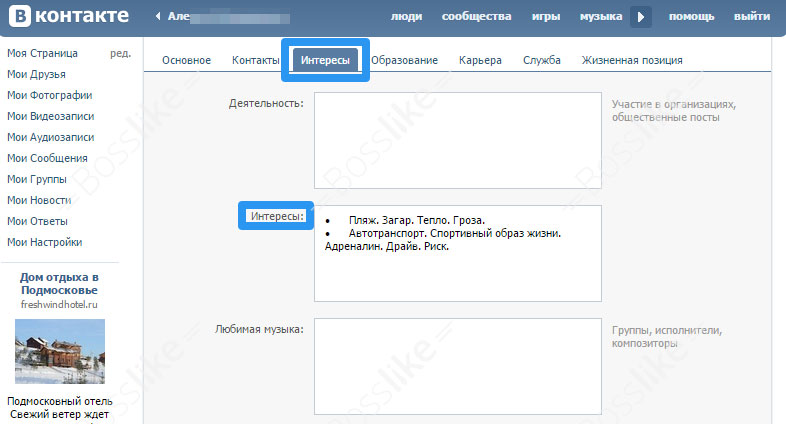Click the music play button in the header
The height and width of the screenshot is (424, 786).
641,17
